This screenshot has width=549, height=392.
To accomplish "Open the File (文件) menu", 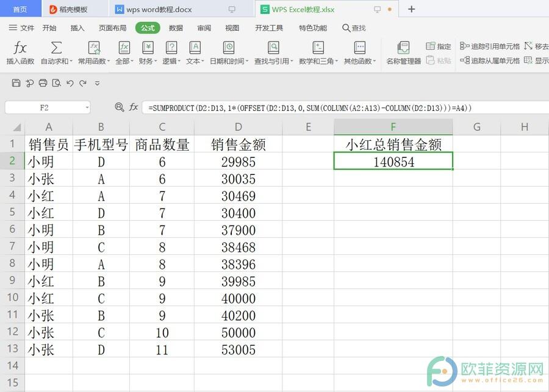I will click(x=22, y=28).
